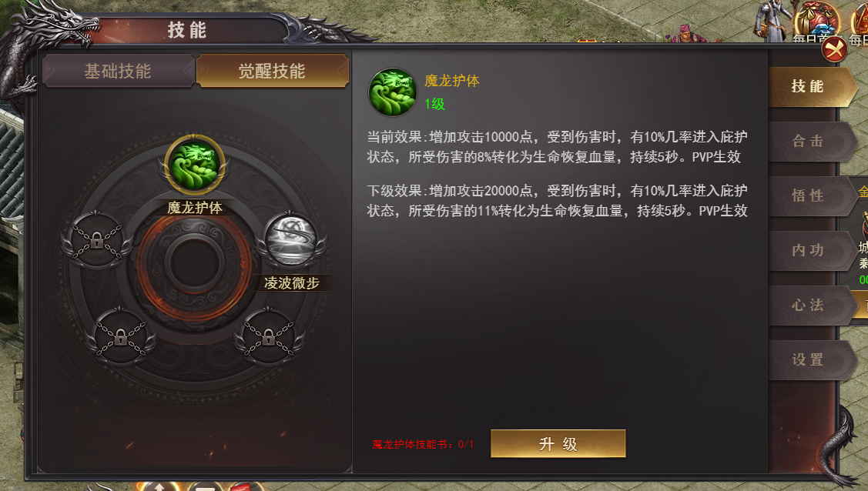
Task: Tap the locked skill slot on the left
Action: pyautogui.click(x=97, y=241)
